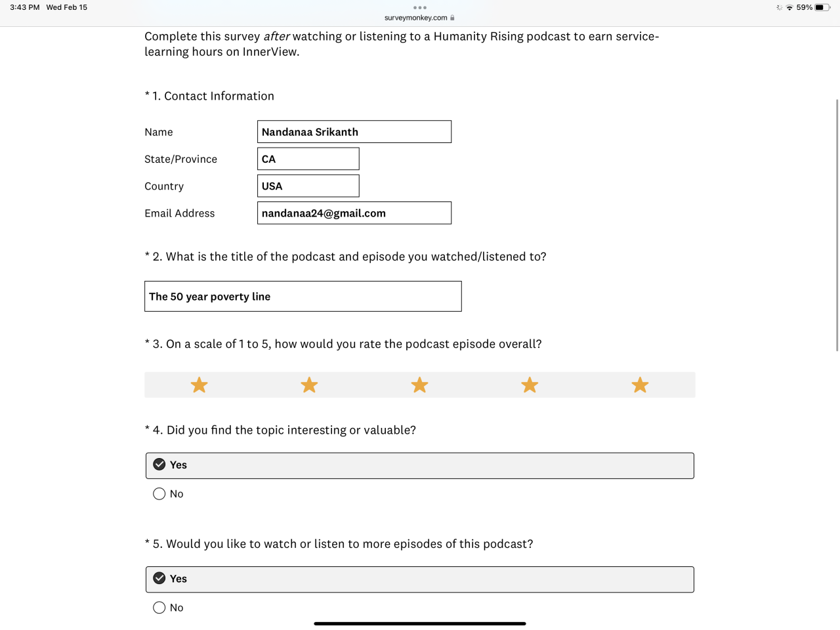Click the Country text field
Viewport: 840px width, 630px height.
point(308,186)
